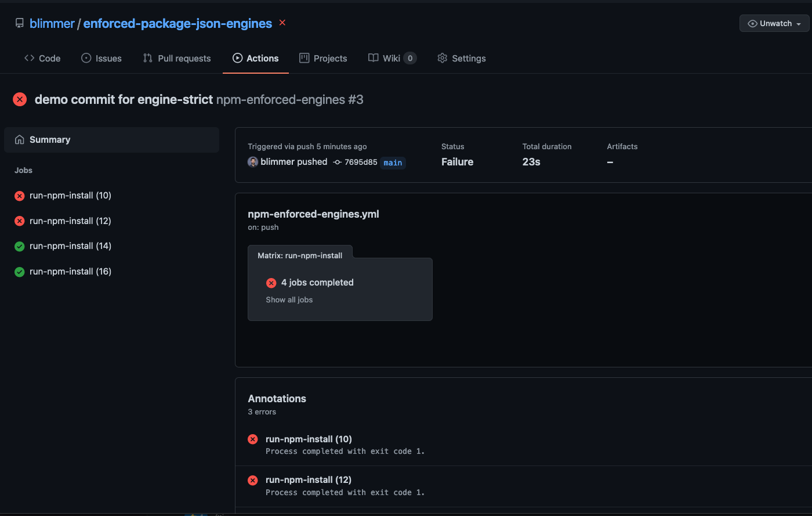Click the red failure icon on run-npm-install (10)
This screenshot has height=516, width=812.
(x=19, y=196)
